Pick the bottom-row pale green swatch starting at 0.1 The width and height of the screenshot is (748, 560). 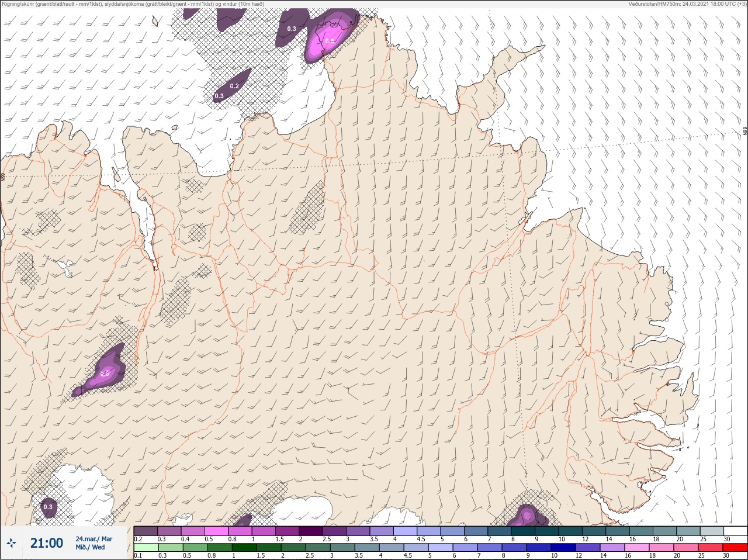146,548
